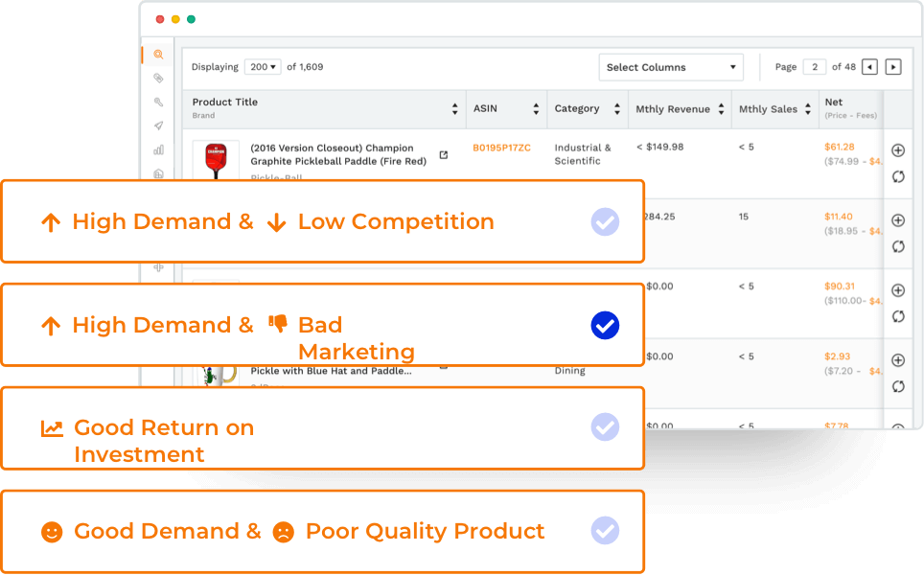
Task: Click the plus icon on $90.31 row
Action: tap(898, 290)
